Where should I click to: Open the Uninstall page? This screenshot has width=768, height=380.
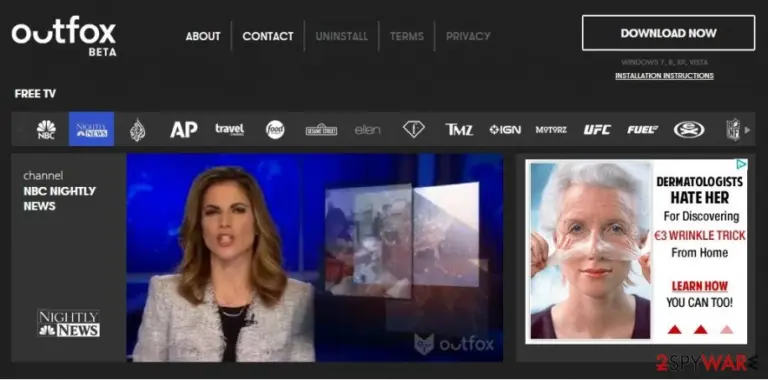point(341,36)
